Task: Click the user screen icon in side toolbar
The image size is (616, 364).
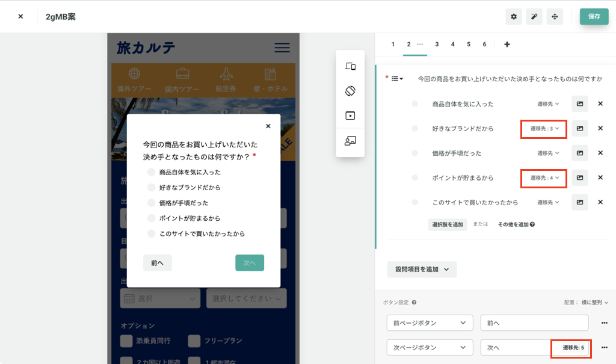Action: coord(350,140)
